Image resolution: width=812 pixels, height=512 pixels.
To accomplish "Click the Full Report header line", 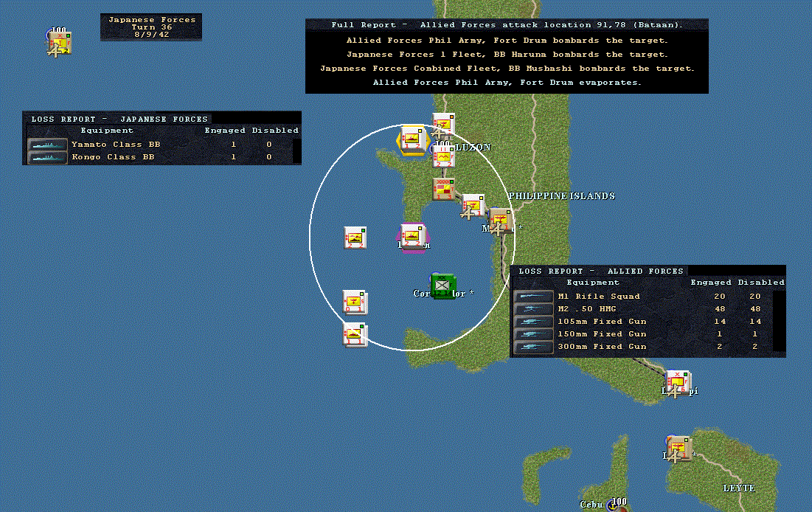I will point(507,25).
